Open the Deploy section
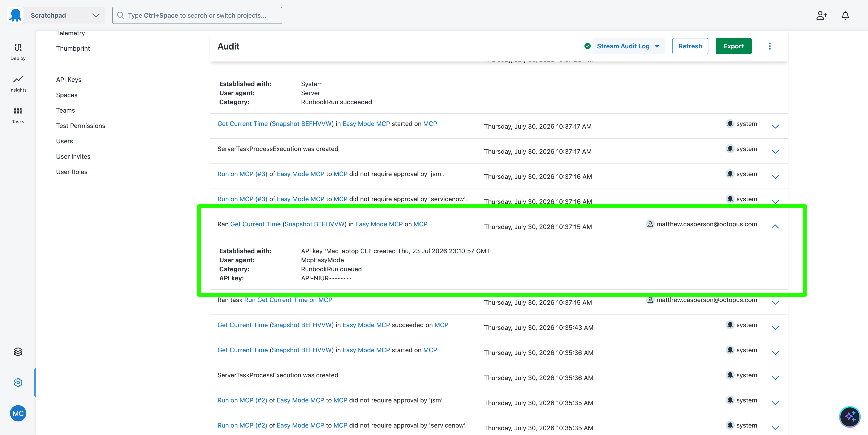The image size is (868, 435). point(18,52)
